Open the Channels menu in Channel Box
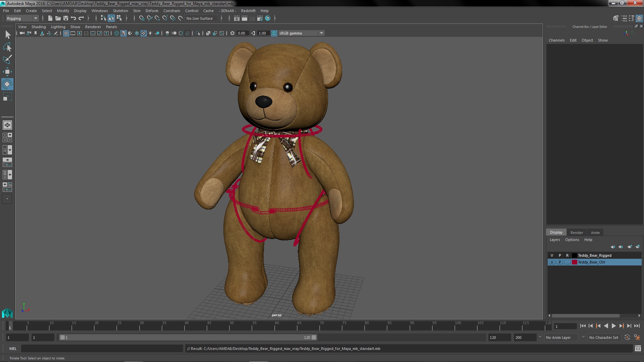The height and width of the screenshot is (362, 644). click(x=556, y=40)
